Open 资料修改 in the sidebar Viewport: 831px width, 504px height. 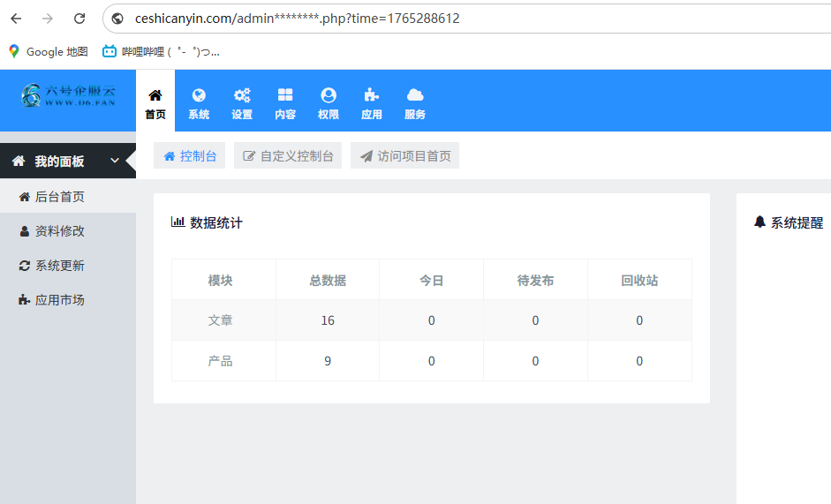[59, 231]
